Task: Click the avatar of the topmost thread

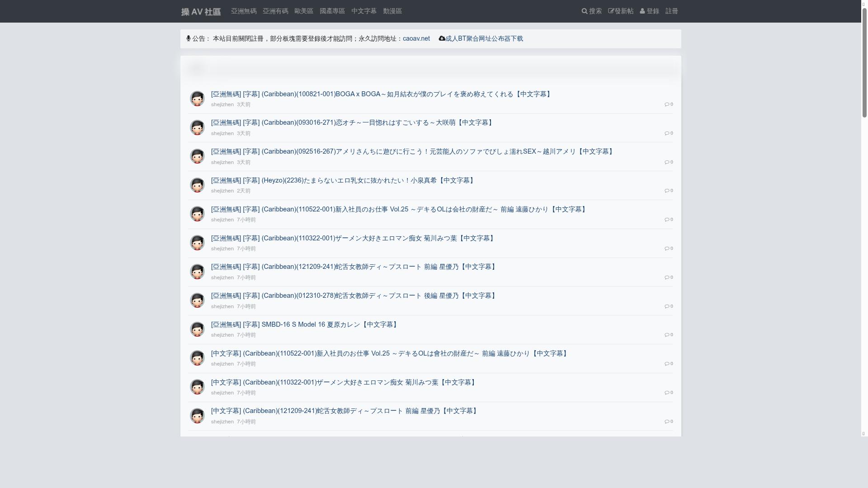Action: 197,98
